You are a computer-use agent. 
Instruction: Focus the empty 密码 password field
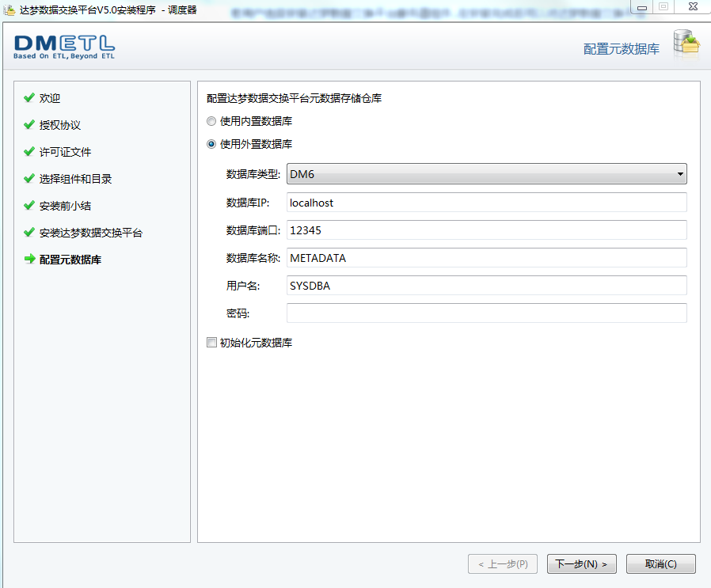coord(487,313)
